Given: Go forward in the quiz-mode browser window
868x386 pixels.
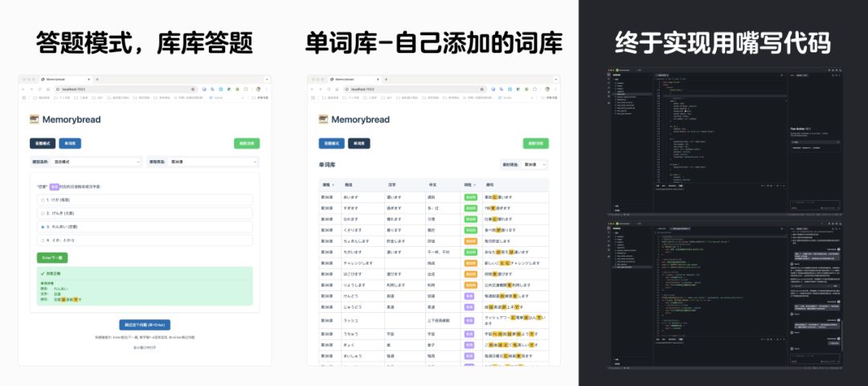Looking at the screenshot, I should coord(31,89).
